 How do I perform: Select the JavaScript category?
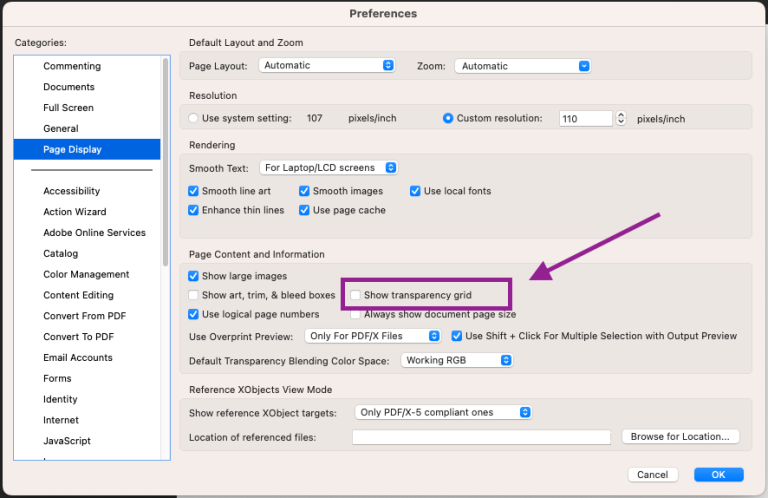tap(67, 441)
